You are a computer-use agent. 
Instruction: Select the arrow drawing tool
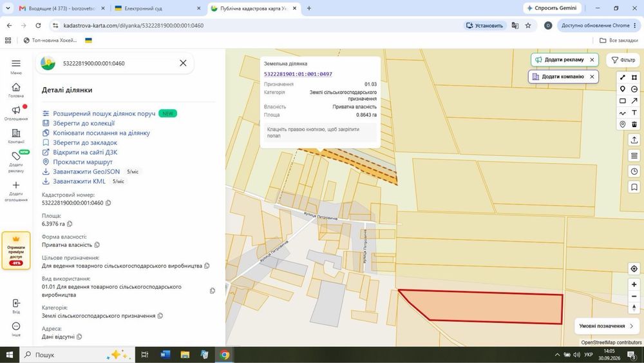(634, 101)
